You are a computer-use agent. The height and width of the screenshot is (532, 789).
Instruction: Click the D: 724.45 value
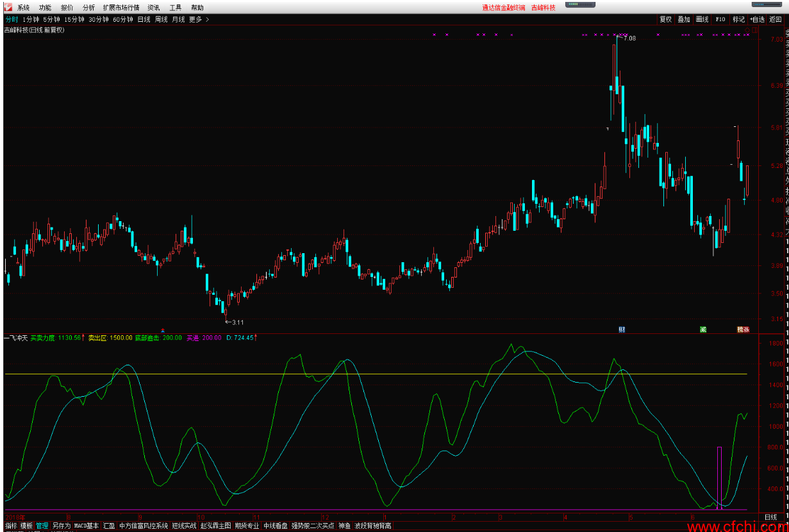tap(241, 337)
